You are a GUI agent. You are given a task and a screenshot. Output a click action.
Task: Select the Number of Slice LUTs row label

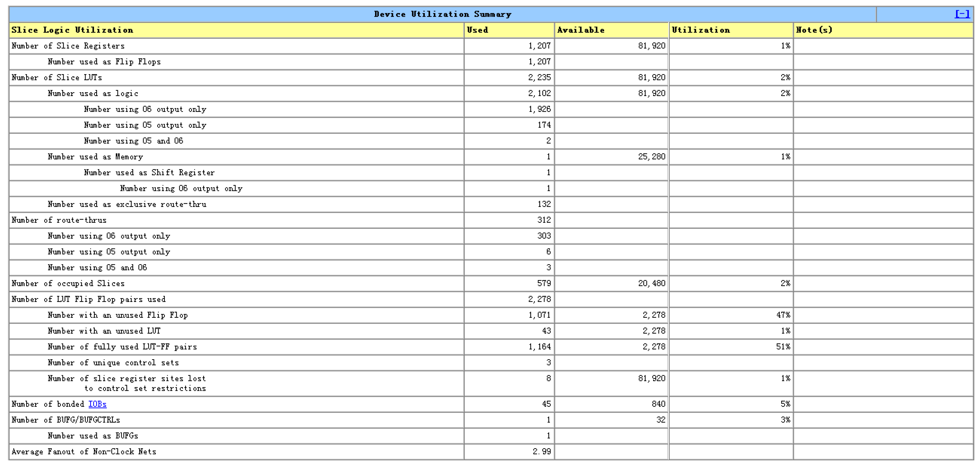coord(57,78)
